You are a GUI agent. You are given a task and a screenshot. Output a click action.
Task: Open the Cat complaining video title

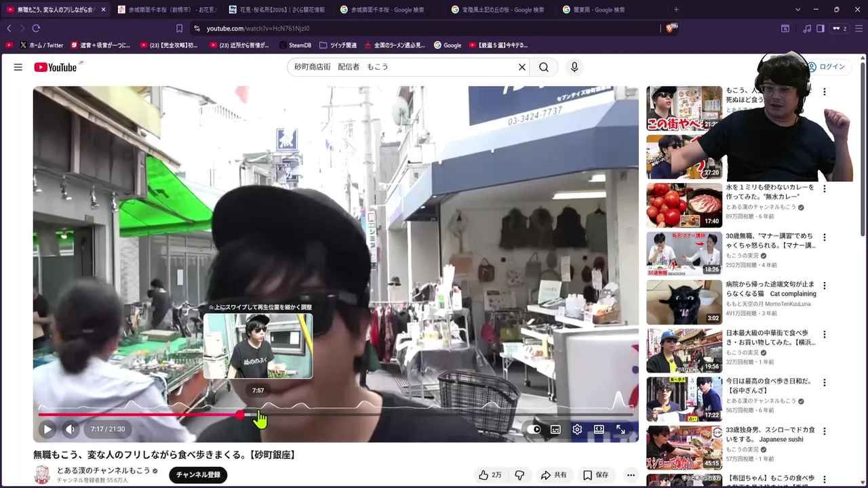click(771, 289)
